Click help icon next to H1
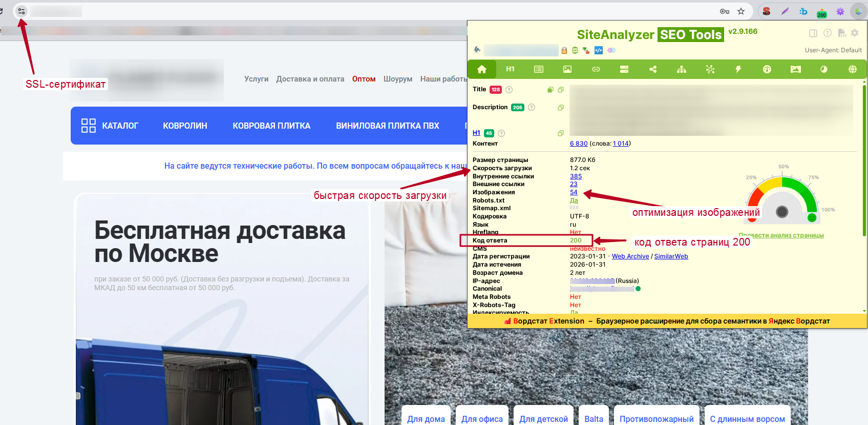Image resolution: width=868 pixels, height=425 pixels. click(501, 133)
